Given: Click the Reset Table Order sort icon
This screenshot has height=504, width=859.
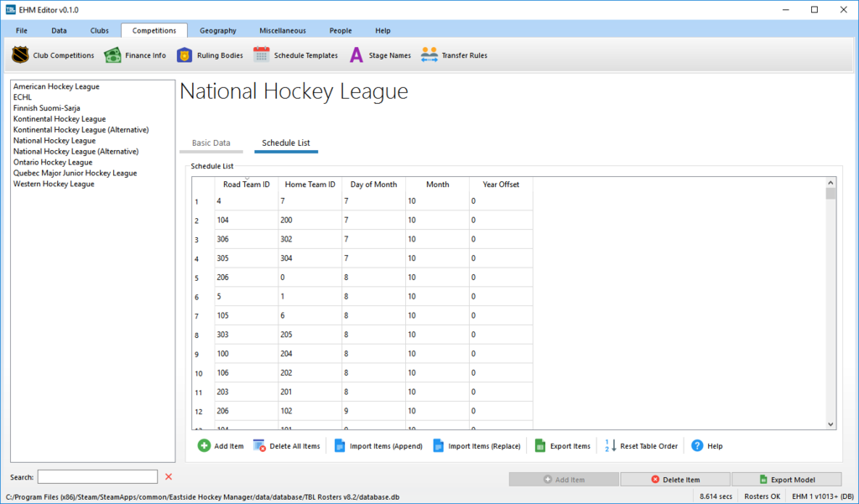Looking at the screenshot, I should click(x=611, y=446).
